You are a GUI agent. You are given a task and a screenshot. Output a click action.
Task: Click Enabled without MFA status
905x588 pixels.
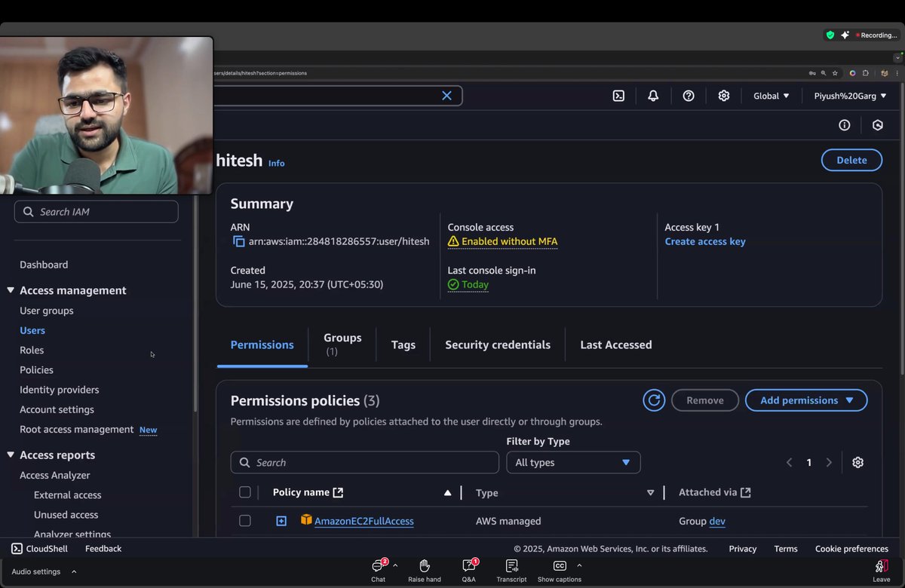502,241
